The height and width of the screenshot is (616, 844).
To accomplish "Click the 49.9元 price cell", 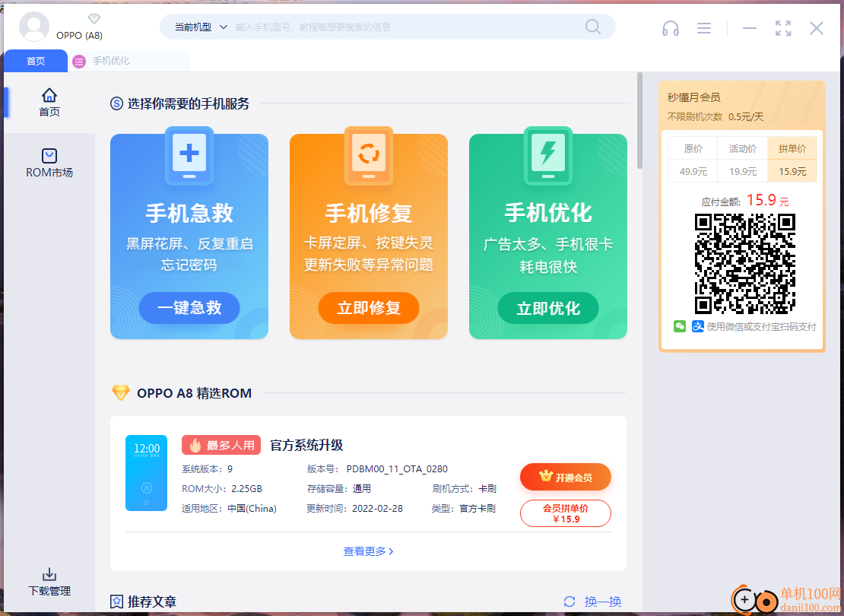I will (x=693, y=171).
